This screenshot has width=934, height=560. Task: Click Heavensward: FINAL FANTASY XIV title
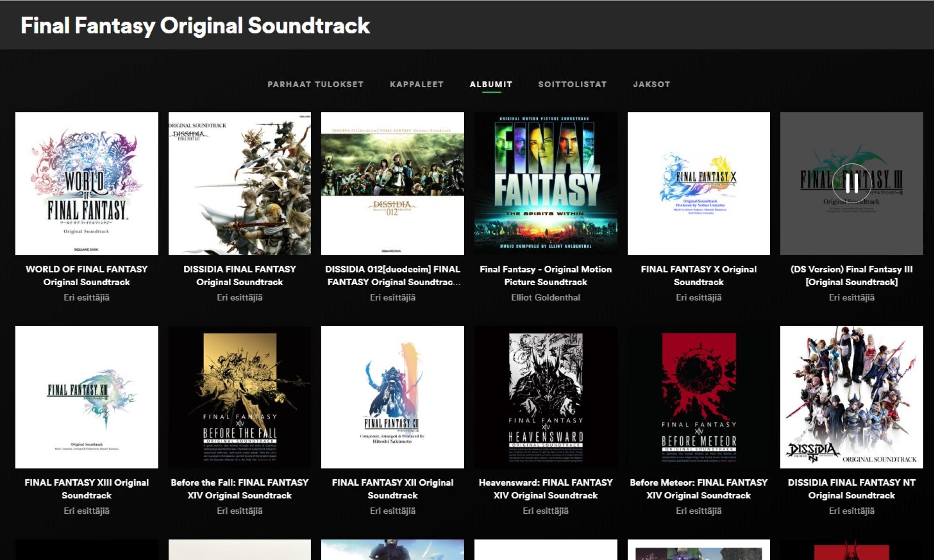[546, 489]
